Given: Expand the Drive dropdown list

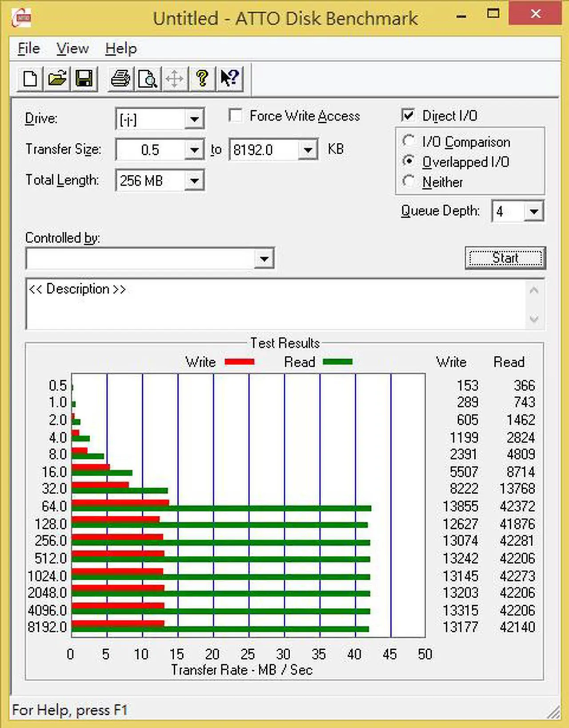Looking at the screenshot, I should pos(194,119).
